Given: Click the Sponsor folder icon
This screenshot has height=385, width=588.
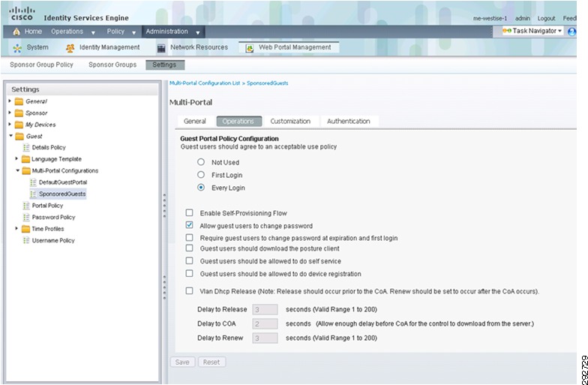Looking at the screenshot, I should [x=19, y=113].
